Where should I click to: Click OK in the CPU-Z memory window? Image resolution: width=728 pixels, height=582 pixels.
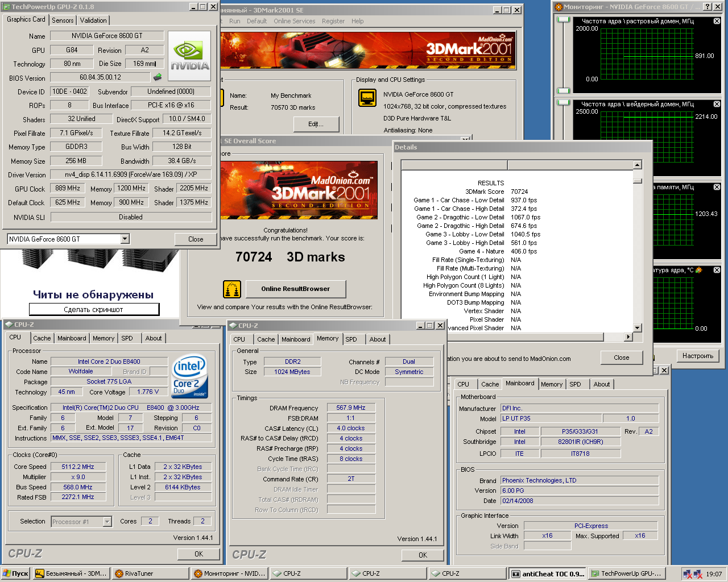[423, 555]
